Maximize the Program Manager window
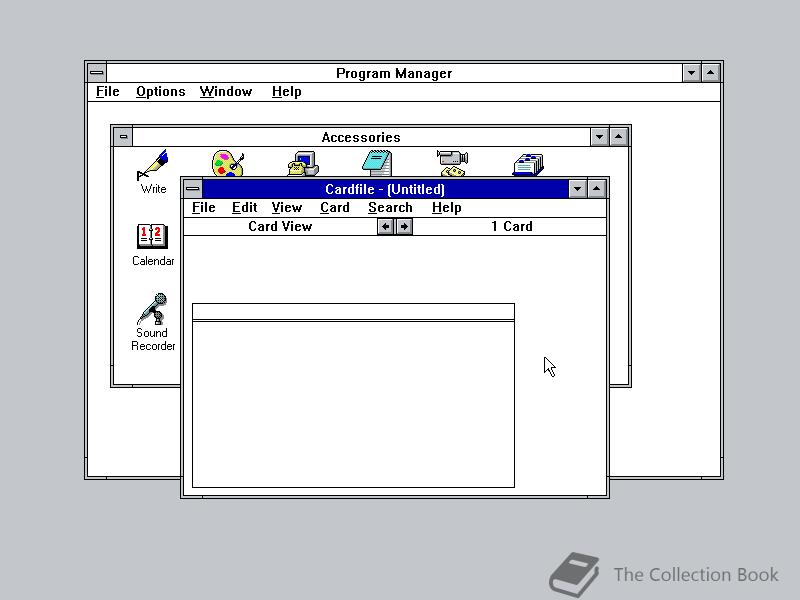Viewport: 800px width, 600px height. (x=710, y=73)
